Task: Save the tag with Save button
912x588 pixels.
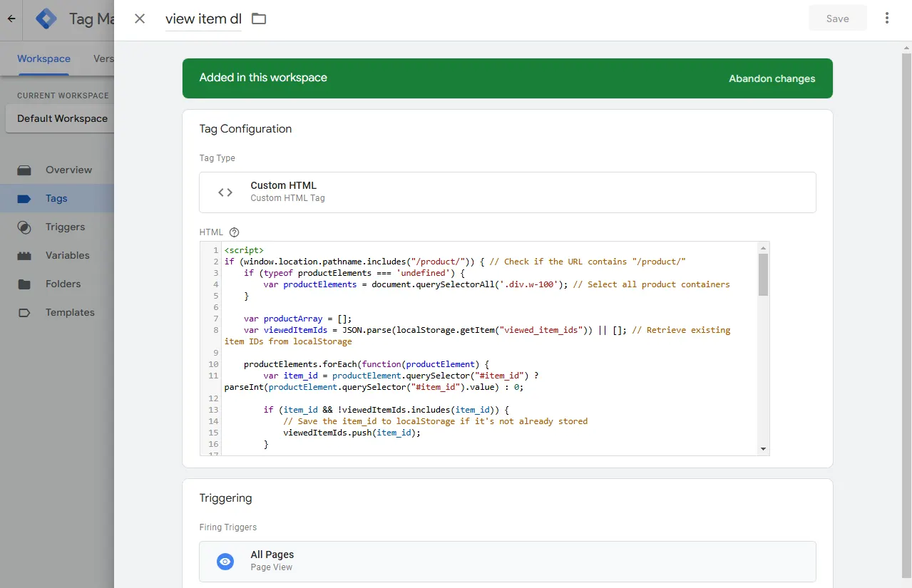Action: click(838, 19)
